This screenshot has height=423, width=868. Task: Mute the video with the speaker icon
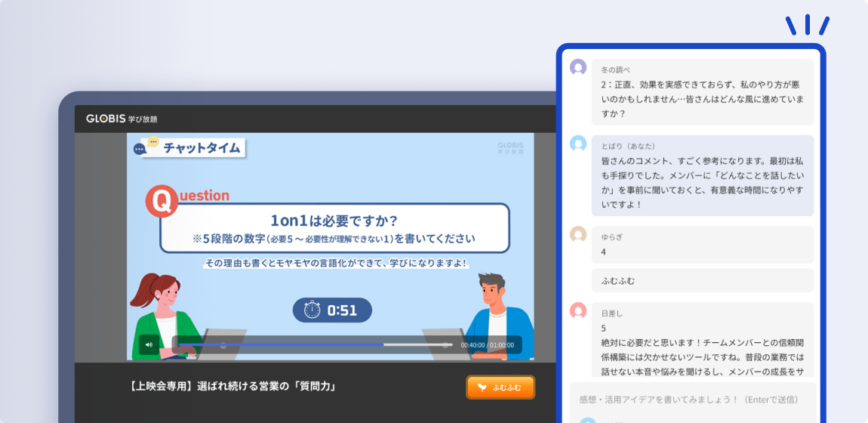pyautogui.click(x=149, y=344)
